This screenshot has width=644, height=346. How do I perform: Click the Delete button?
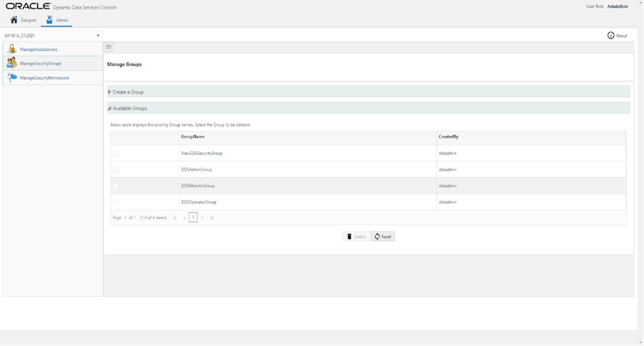point(356,237)
